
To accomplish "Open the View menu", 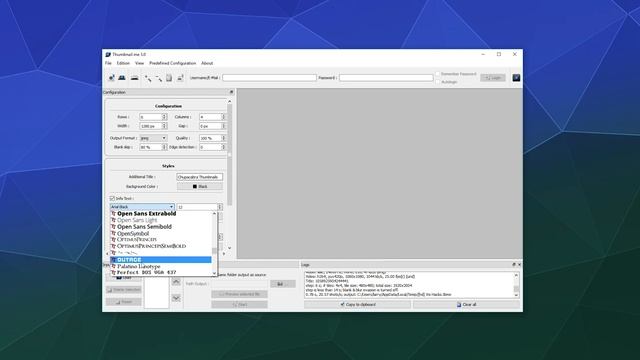I will pos(139,63).
